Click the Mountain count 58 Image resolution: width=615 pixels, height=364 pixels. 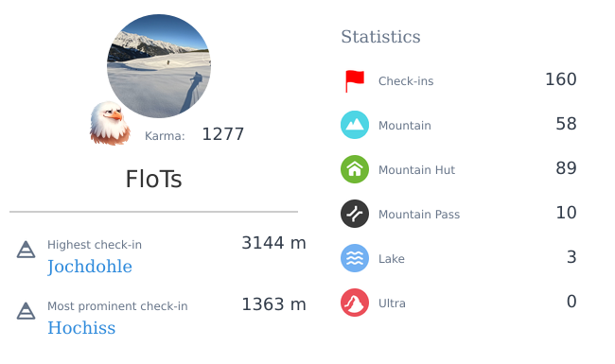(566, 124)
